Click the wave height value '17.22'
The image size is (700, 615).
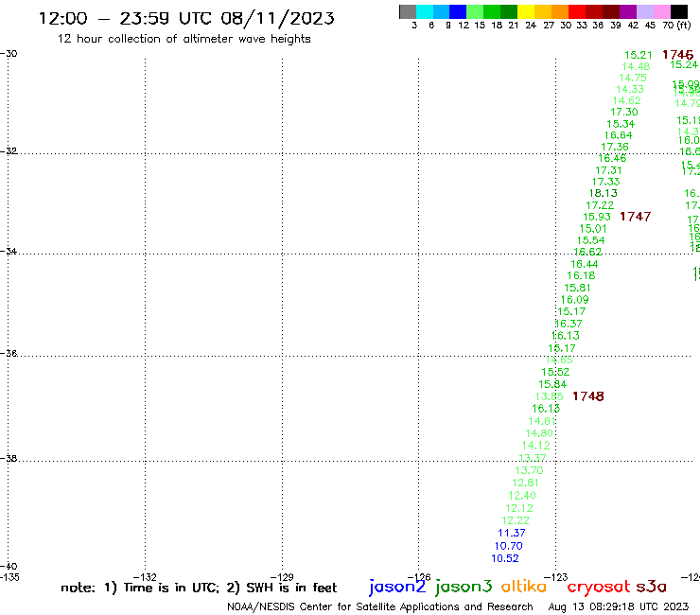600,205
